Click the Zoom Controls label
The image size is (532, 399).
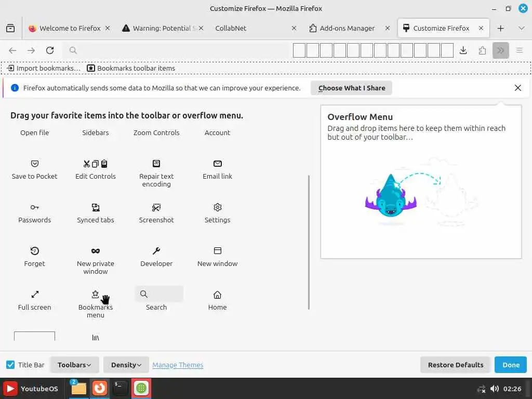(156, 132)
